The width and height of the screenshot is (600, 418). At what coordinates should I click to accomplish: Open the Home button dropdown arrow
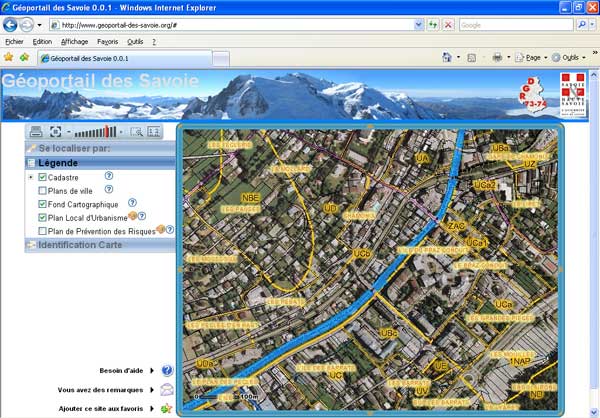tap(458, 57)
